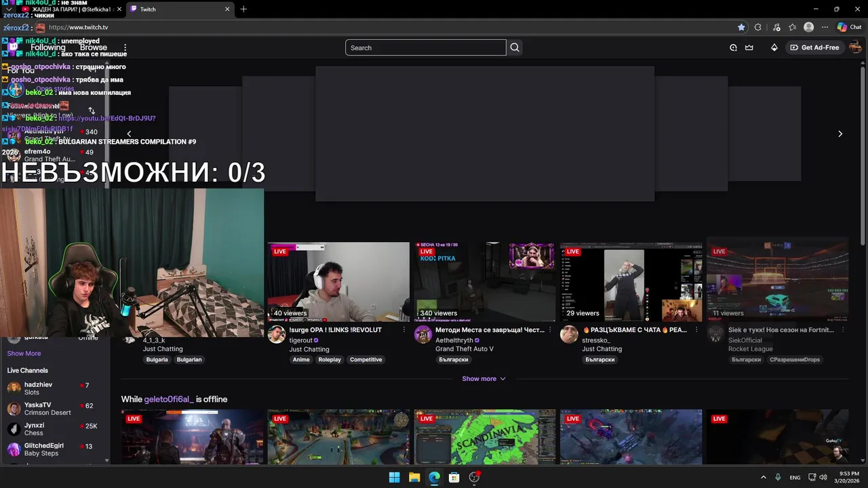Click the page vertical scrollbar

click(863, 149)
